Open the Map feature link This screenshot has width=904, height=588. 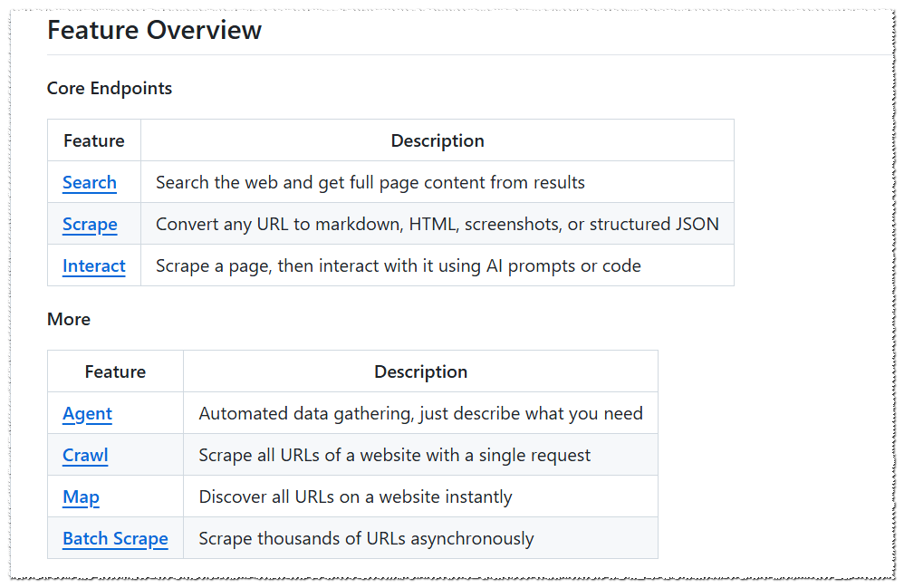[81, 496]
